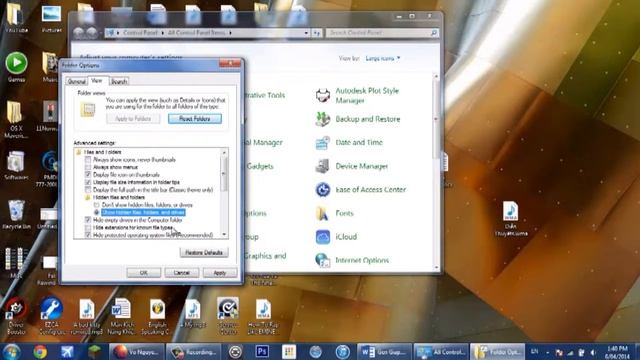Click the volume icon in system tray
The image size is (640, 360).
click(593, 352)
